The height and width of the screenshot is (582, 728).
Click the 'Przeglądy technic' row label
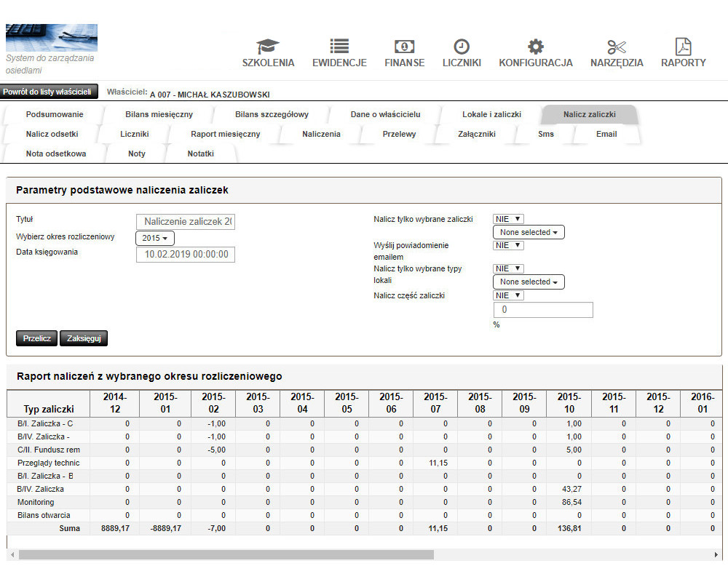coord(48,463)
